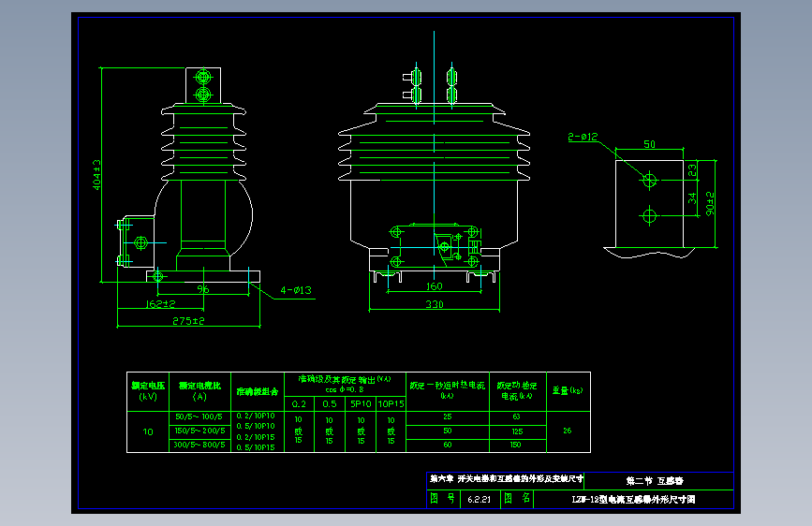
Task: Select the 300/5~800/5 current ratio cell
Action: click(x=199, y=445)
